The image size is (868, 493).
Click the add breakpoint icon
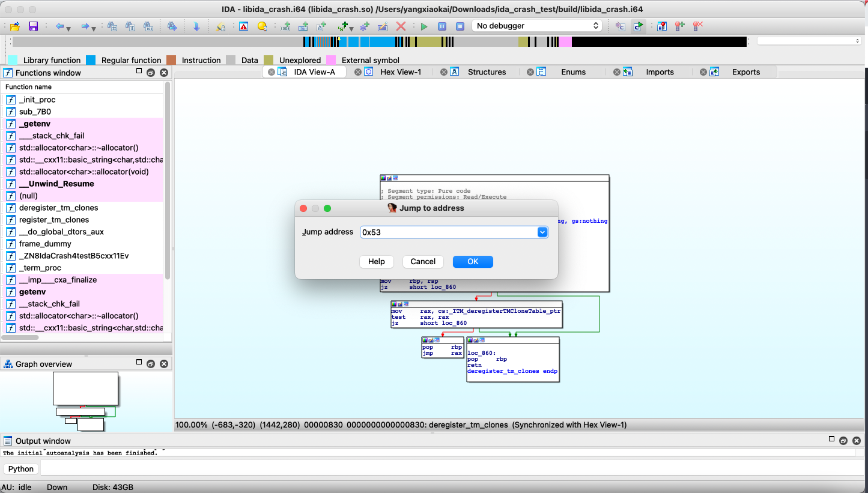click(679, 26)
